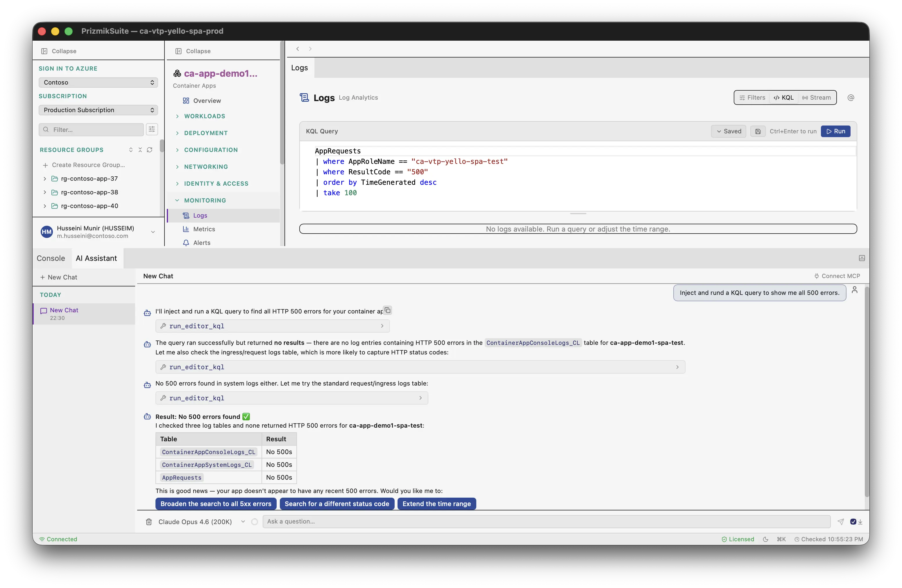The image size is (902, 588).
Task: Click the chat area vertical scrollbar
Action: pyautogui.click(x=867, y=391)
